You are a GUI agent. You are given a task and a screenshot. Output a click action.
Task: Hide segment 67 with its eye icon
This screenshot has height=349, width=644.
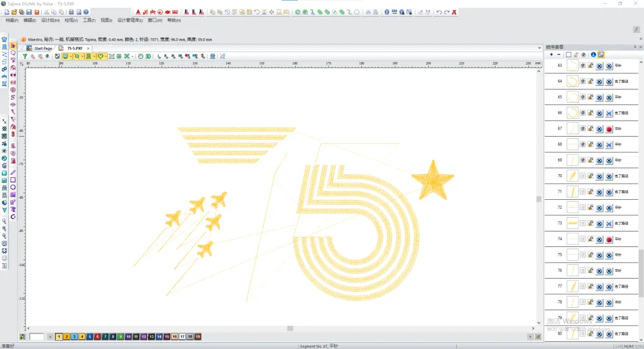pos(583,129)
